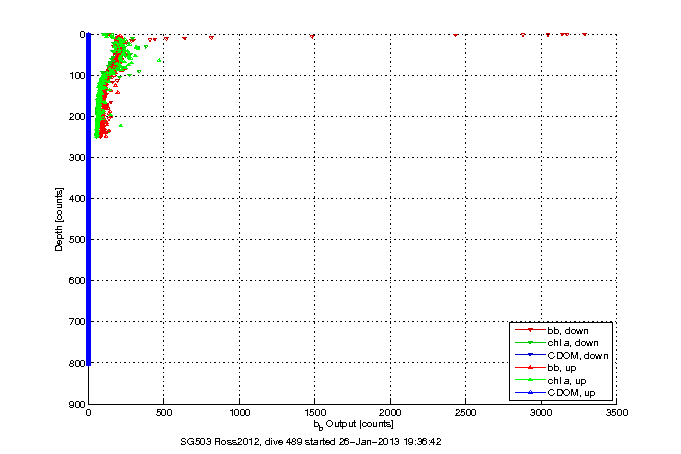Click the 'bb Output [counts]' x-axis label

click(x=354, y=424)
